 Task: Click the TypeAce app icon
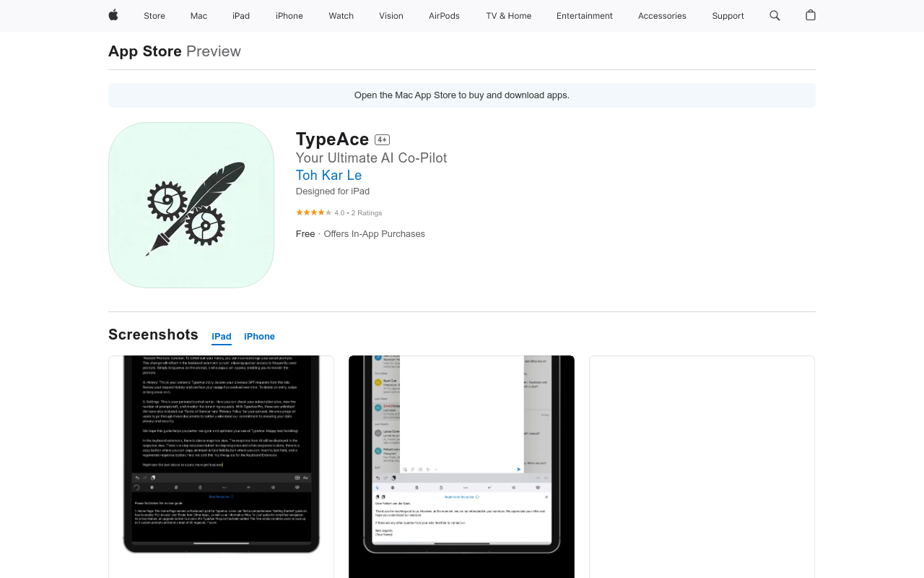coord(191,205)
